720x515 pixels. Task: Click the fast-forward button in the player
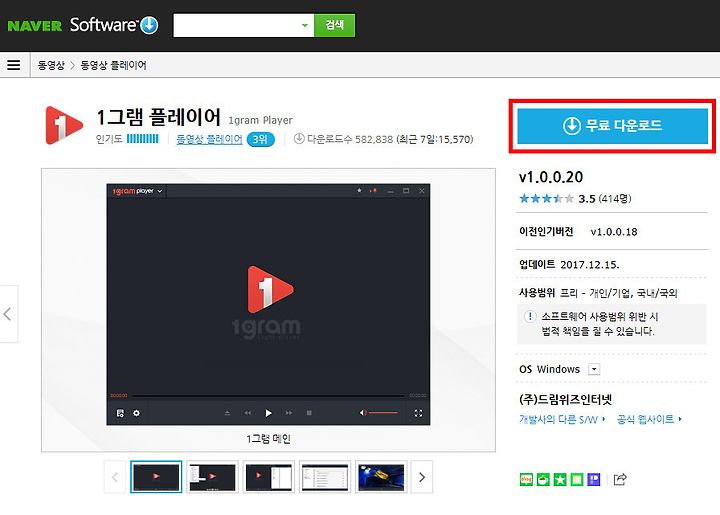(x=288, y=413)
